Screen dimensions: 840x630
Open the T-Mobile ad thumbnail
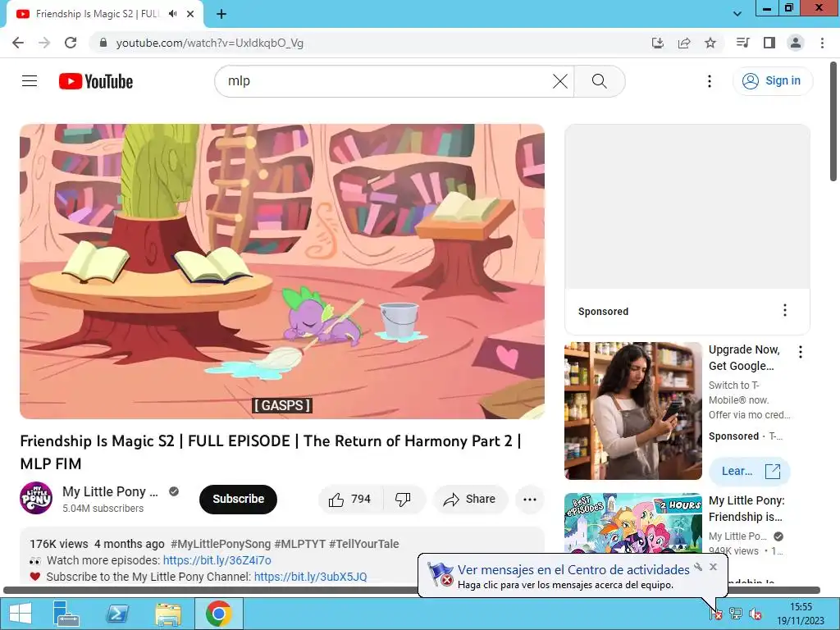point(633,411)
